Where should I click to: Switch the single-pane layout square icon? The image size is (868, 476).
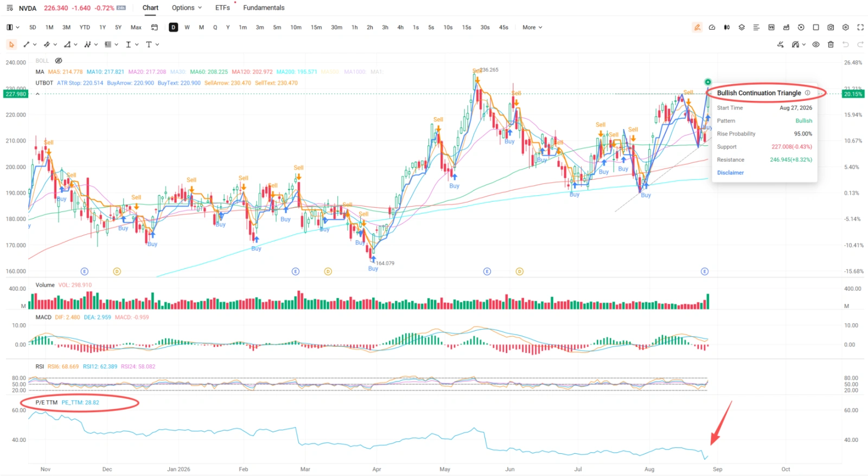(816, 27)
